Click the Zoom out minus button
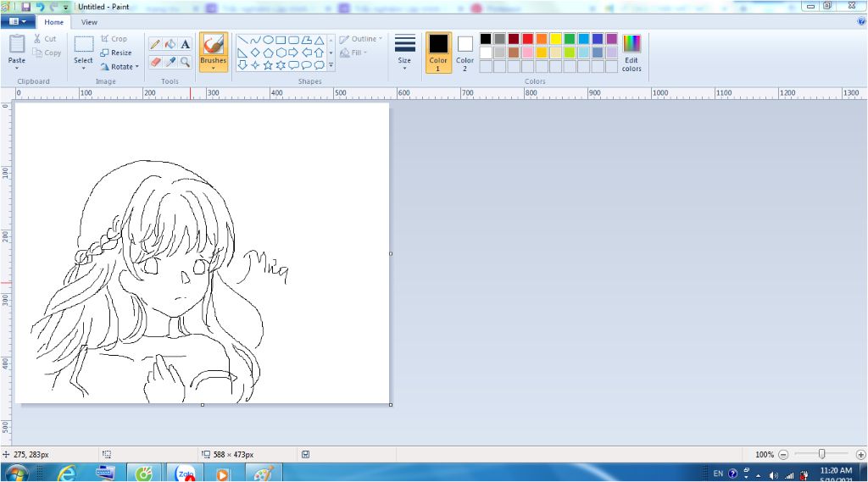Image resolution: width=868 pixels, height=482 pixels. (x=783, y=454)
